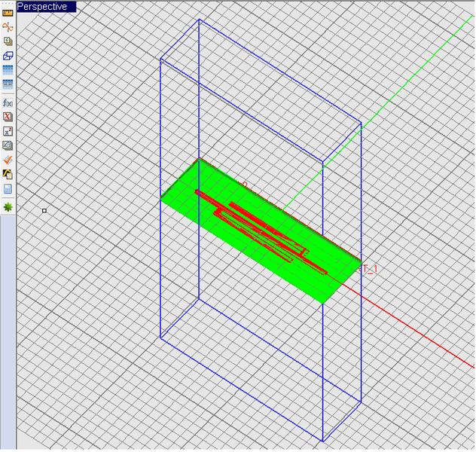Click the red X variable icon
Screen dimensions: 476x452
coord(8,117)
